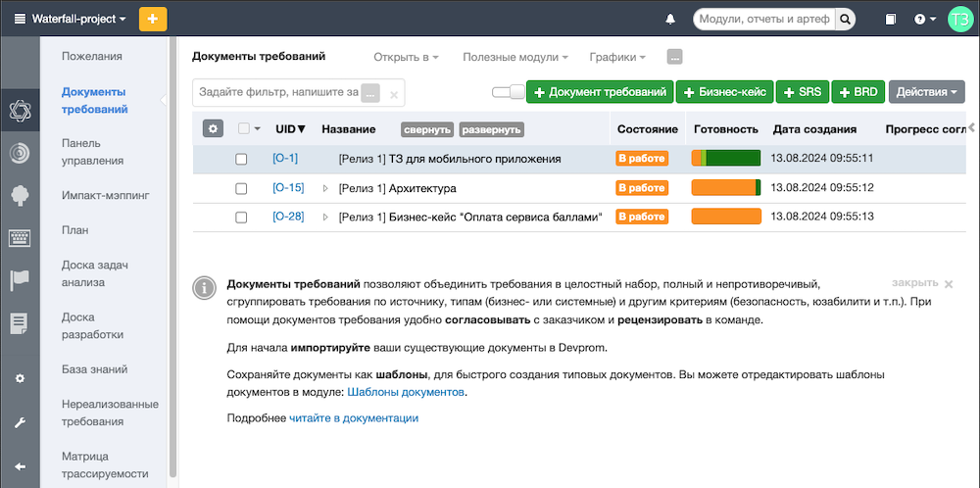The width and height of the screenshot is (980, 488).
Task: Click readiness progress bar of O-1
Action: 726,158
